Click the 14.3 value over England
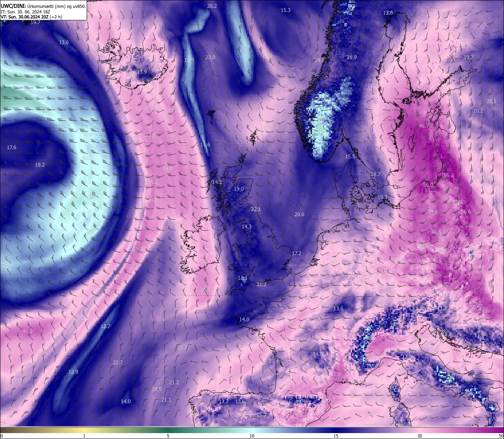 pyautogui.click(x=246, y=226)
